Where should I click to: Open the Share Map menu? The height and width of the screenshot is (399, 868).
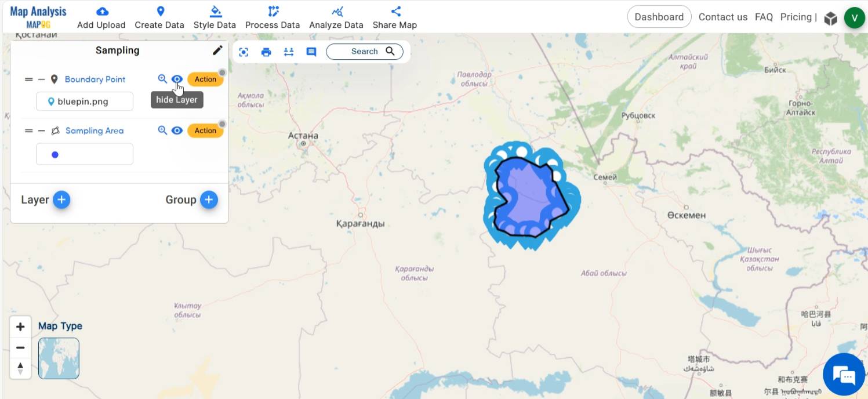pos(395,17)
